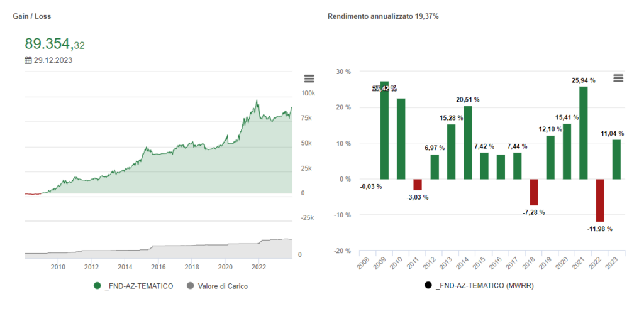Click the Rendimento annualizzato 19,37% heading
This screenshot has width=644, height=309.
(383, 16)
